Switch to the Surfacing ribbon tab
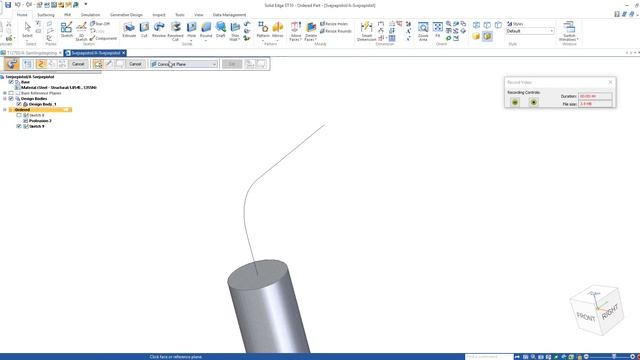Viewport: 640px width, 360px height. point(46,15)
